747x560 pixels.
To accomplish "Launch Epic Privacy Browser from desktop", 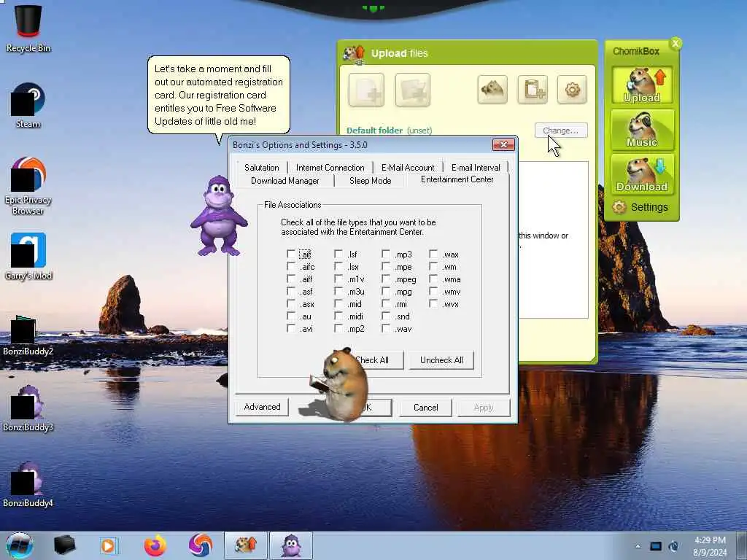I will (x=28, y=186).
